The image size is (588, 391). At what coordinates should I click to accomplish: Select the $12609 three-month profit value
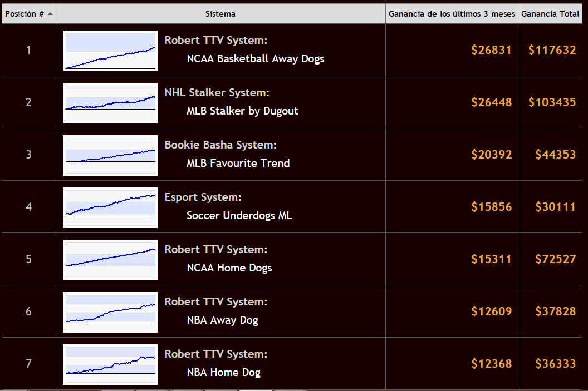pyautogui.click(x=491, y=311)
